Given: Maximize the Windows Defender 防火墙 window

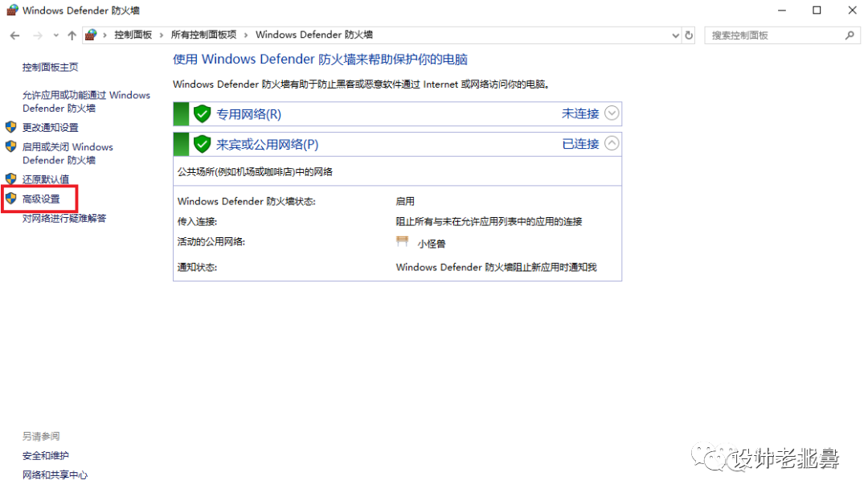Looking at the screenshot, I should click(817, 10).
